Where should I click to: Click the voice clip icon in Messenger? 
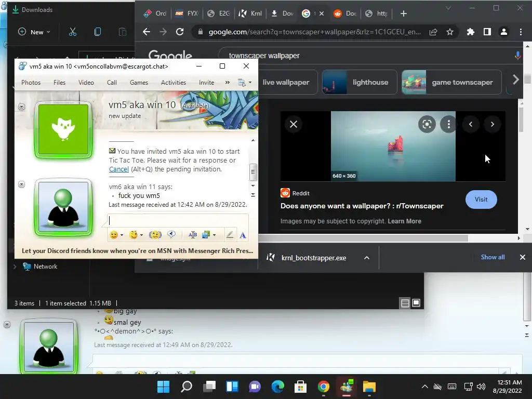point(171,234)
